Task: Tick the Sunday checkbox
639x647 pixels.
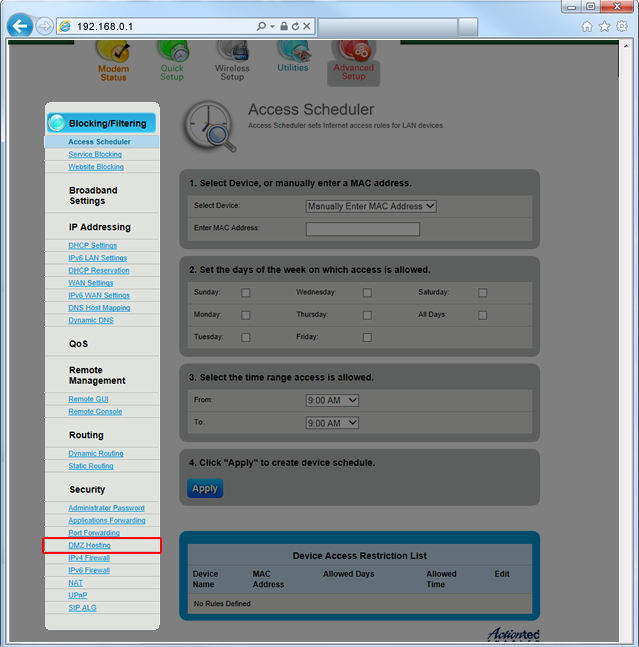Action: coord(245,293)
